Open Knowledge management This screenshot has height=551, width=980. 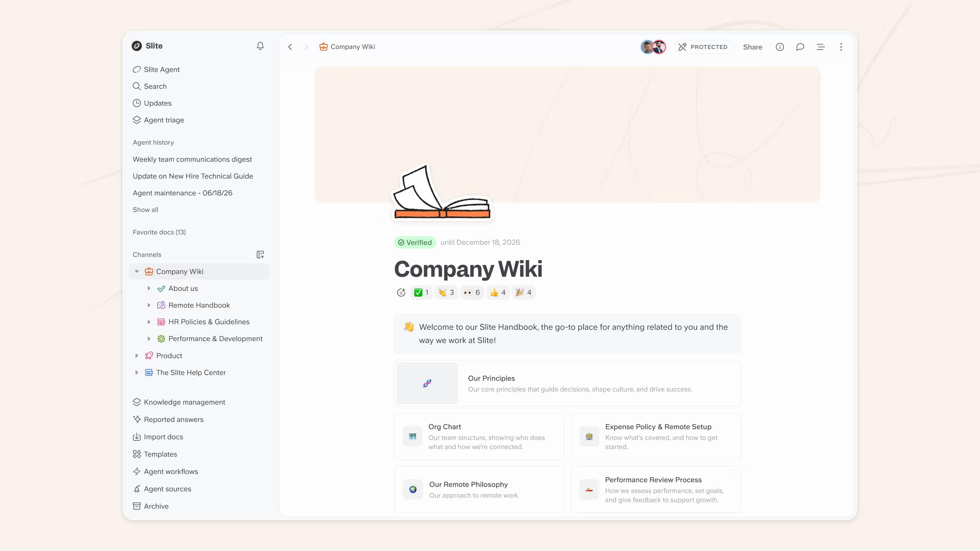tap(199, 402)
